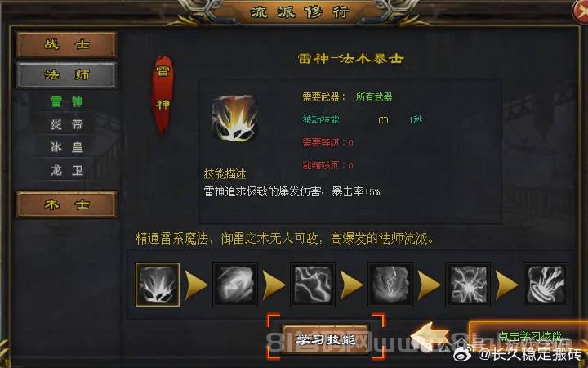This screenshot has width=588, height=368.
Task: Click the arrow before the last skill icon
Action: [x=506, y=285]
